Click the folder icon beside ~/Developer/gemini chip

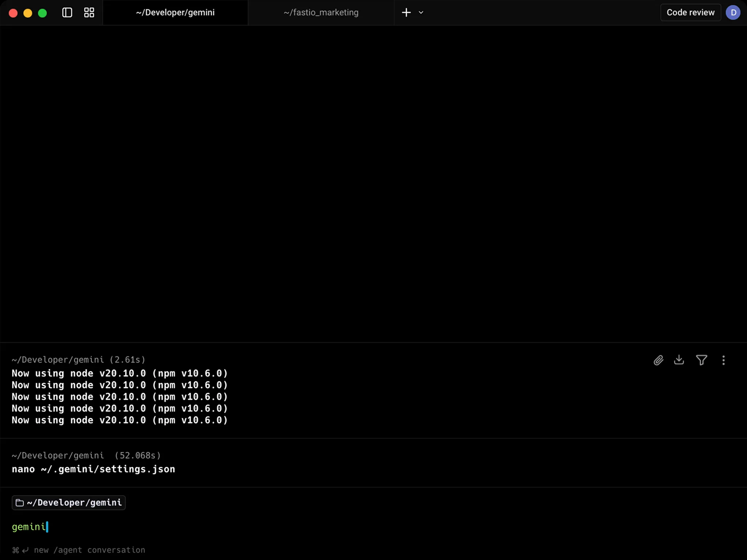click(x=19, y=503)
